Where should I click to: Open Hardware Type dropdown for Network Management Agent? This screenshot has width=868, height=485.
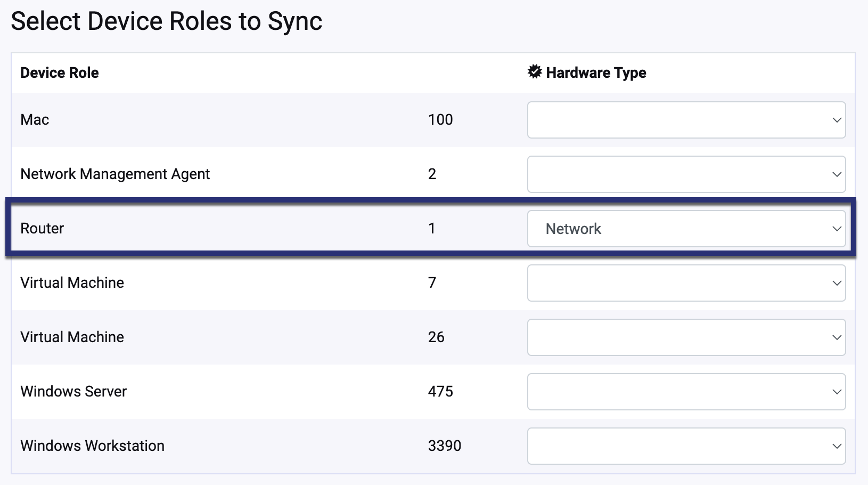pyautogui.click(x=686, y=174)
